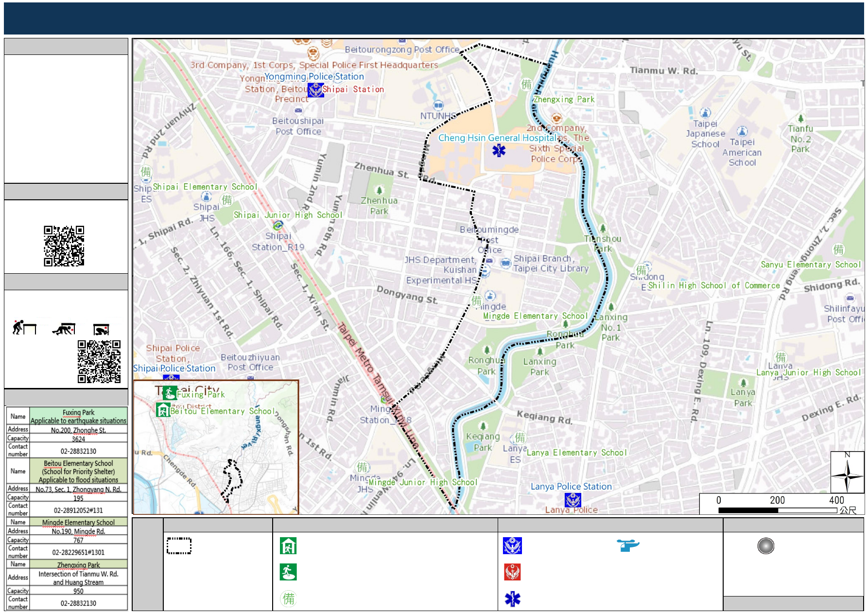Click the Taipei City inset overview map
The image size is (868, 614).
point(216,447)
